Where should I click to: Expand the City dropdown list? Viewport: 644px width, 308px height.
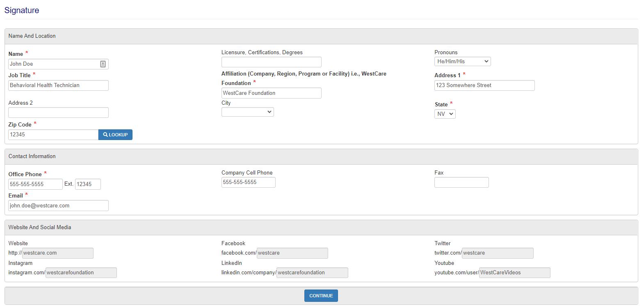pyautogui.click(x=247, y=112)
